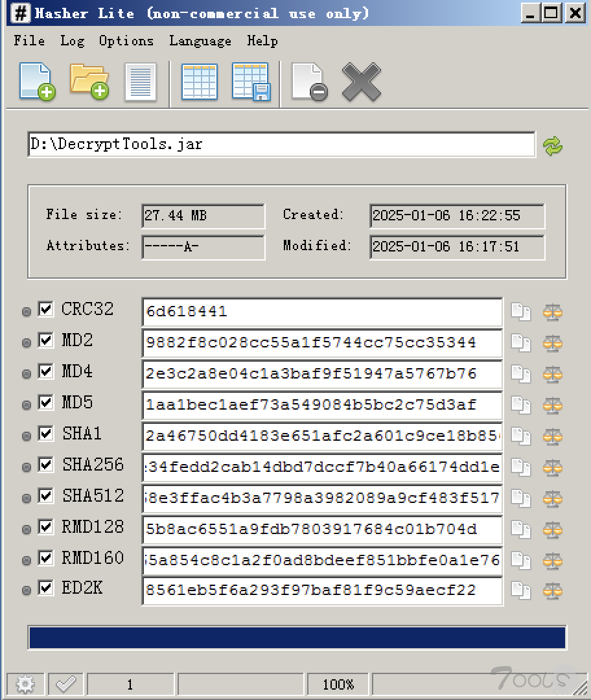Screen dimensions: 591x700
Task: Click the compare scales icon for MD2
Action: [553, 343]
